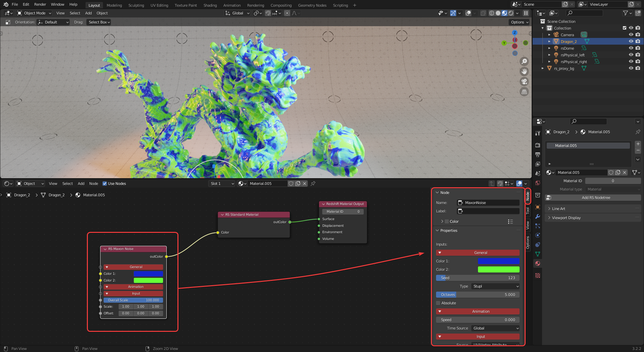The image size is (644, 352).
Task: Hide Camera in viewport via eye icon
Action: point(631,35)
